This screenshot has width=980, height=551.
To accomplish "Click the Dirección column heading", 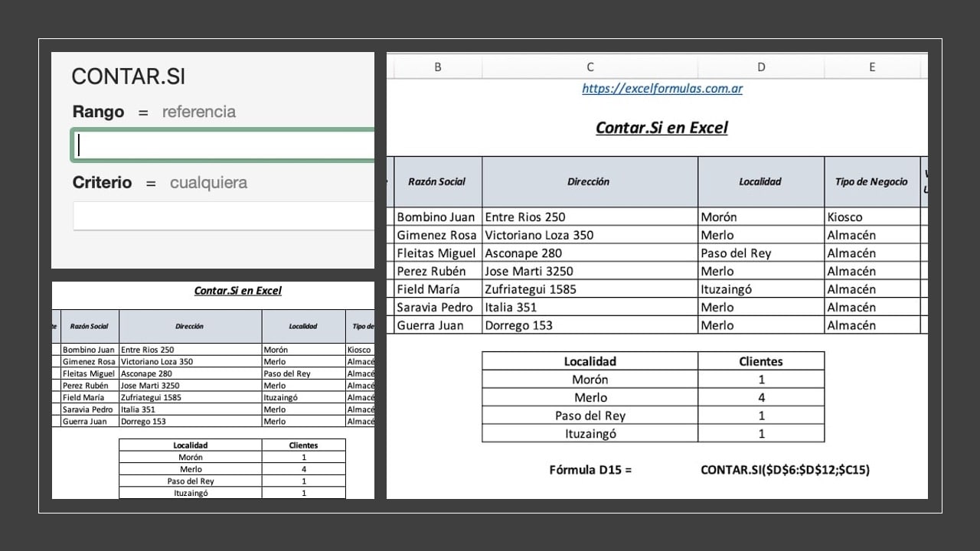I will [588, 181].
